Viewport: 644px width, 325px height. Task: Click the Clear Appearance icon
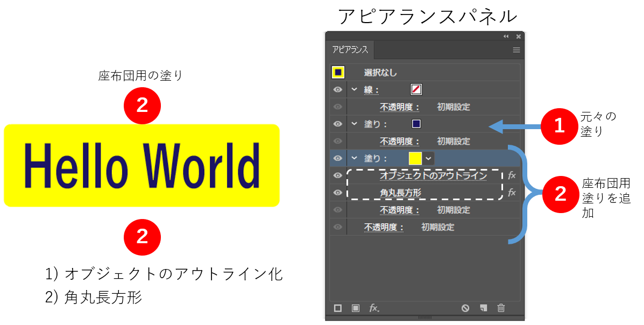(x=465, y=308)
